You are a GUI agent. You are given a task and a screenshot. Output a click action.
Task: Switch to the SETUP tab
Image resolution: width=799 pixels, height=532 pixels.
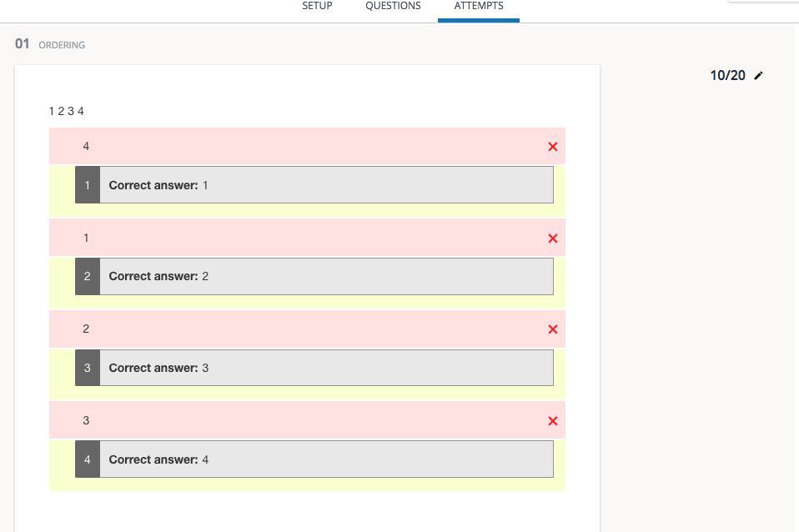pyautogui.click(x=317, y=6)
